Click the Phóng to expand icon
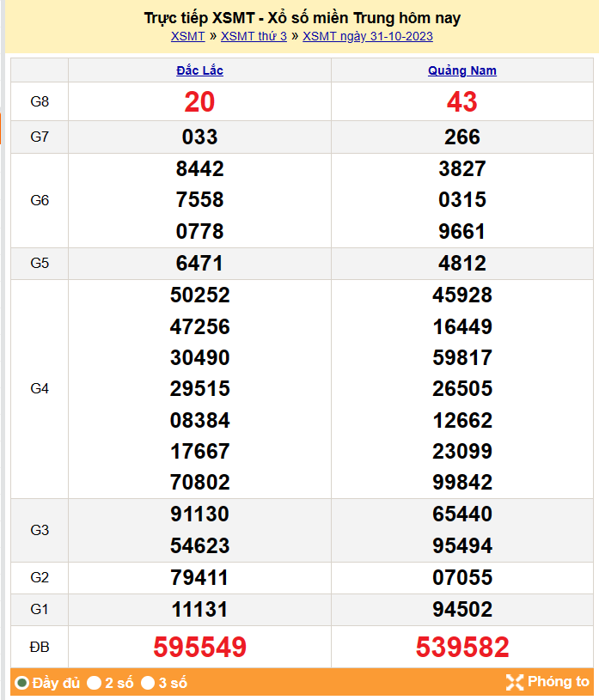 coord(515,683)
